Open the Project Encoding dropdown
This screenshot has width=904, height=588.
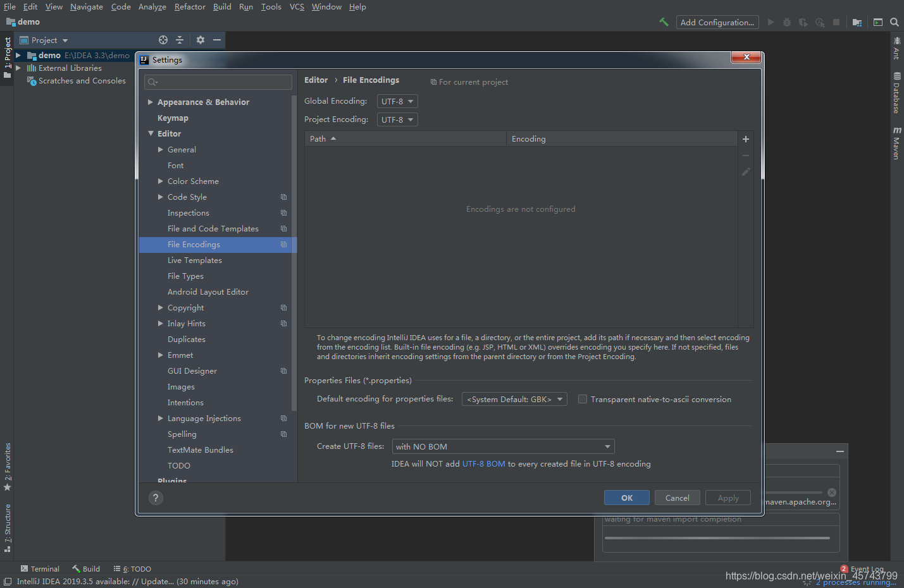397,119
